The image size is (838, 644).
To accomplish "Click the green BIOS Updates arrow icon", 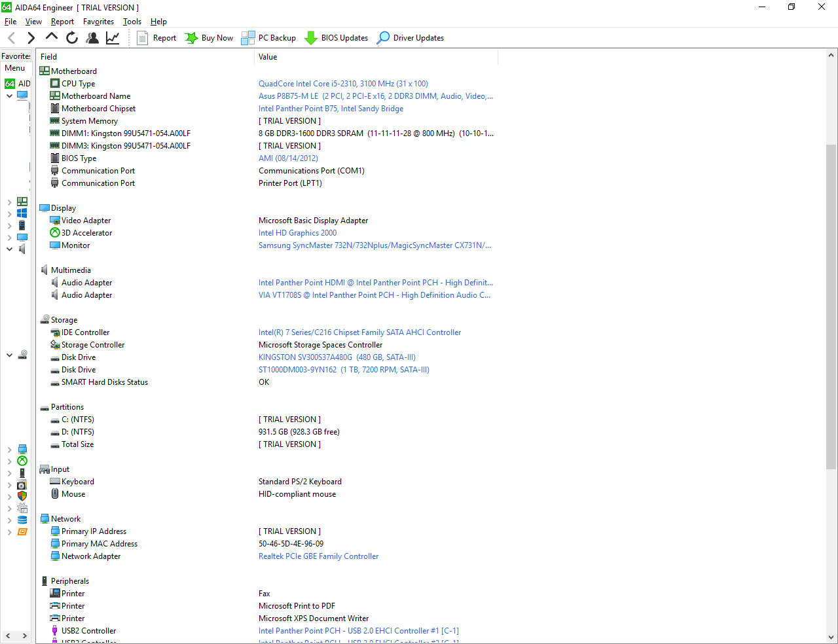I will 311,38.
